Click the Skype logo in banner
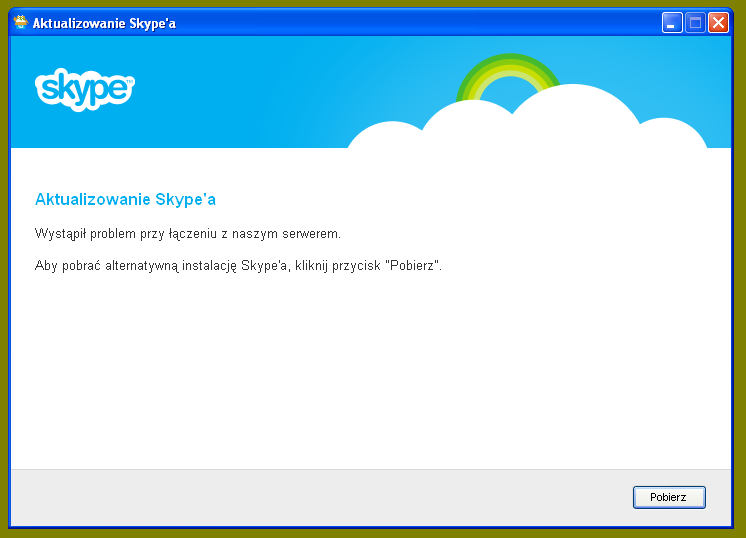This screenshot has width=746, height=538. click(x=85, y=89)
